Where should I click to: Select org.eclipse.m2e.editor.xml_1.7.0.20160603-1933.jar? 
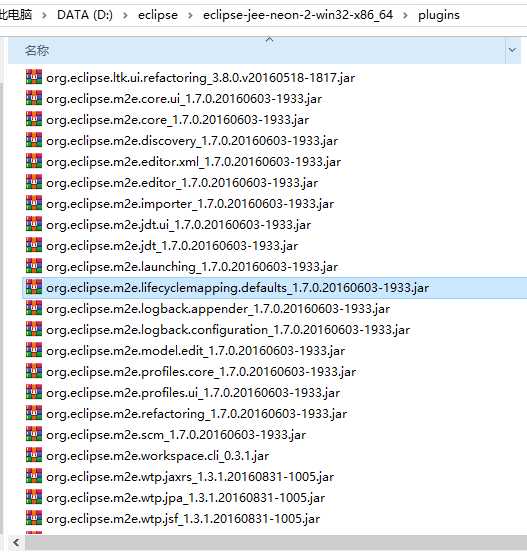[194, 162]
